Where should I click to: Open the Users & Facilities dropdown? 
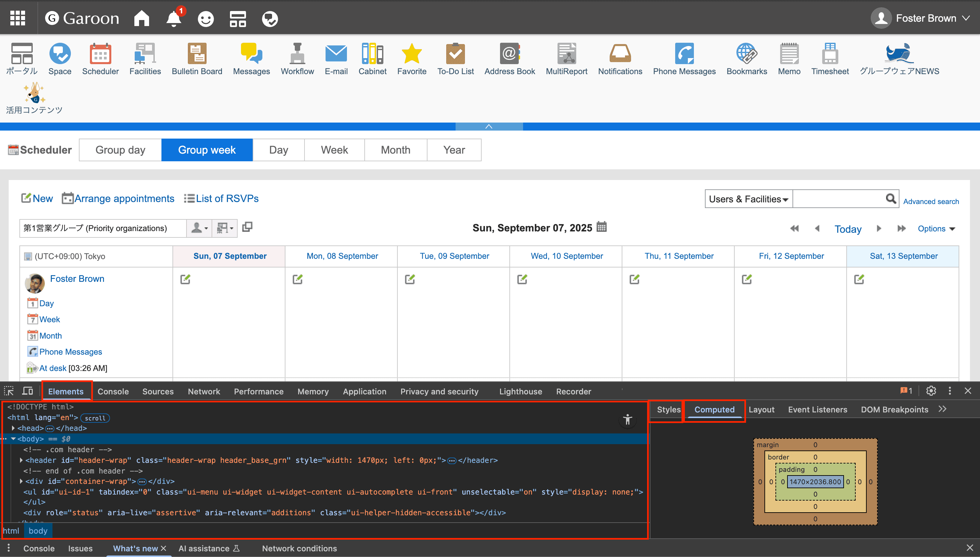(748, 199)
